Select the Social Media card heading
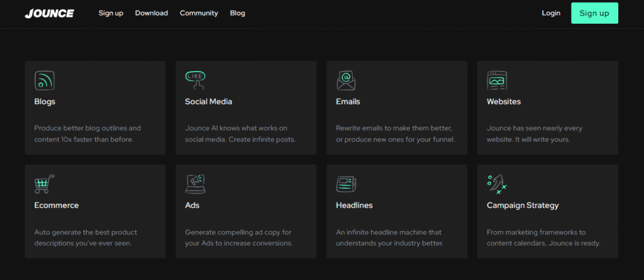This screenshot has height=280, width=644. pyautogui.click(x=209, y=102)
